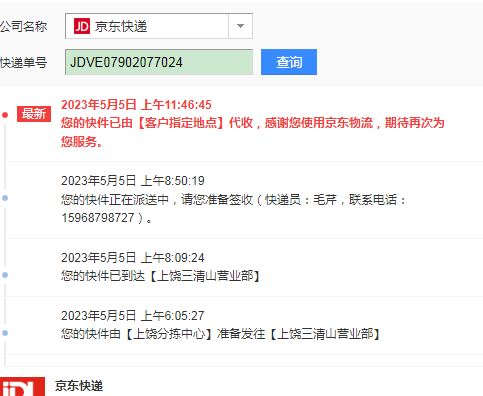Click the red 最新 badge
This screenshot has height=396, width=483.
pos(34,114)
